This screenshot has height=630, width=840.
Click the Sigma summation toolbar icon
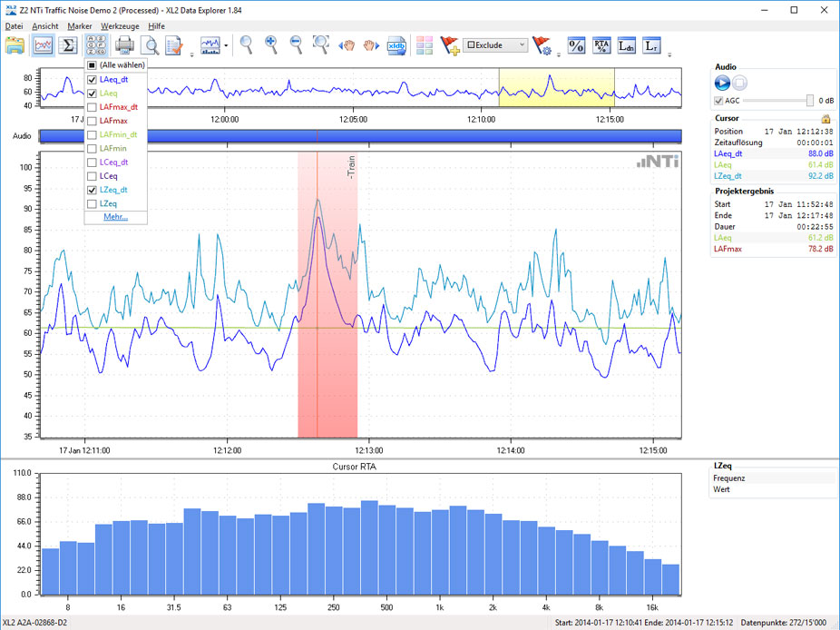click(x=68, y=45)
